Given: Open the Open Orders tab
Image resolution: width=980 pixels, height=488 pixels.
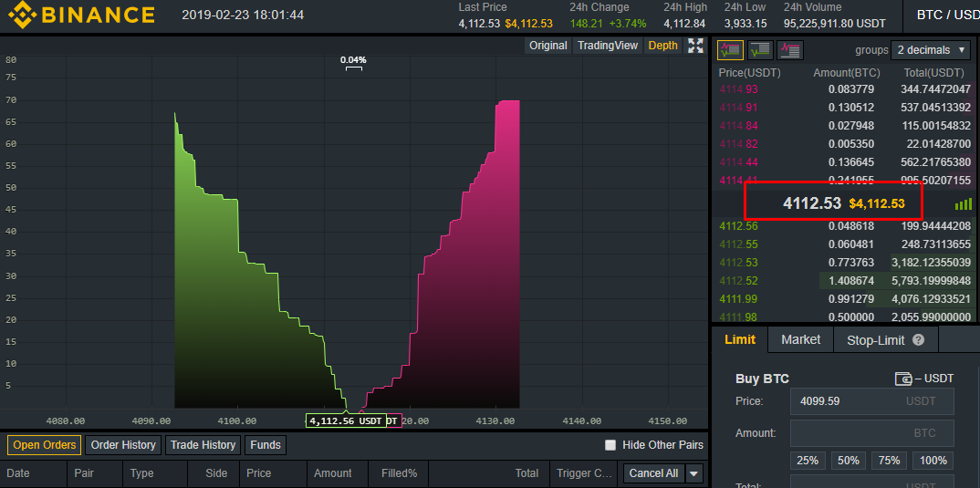Looking at the screenshot, I should click(45, 445).
